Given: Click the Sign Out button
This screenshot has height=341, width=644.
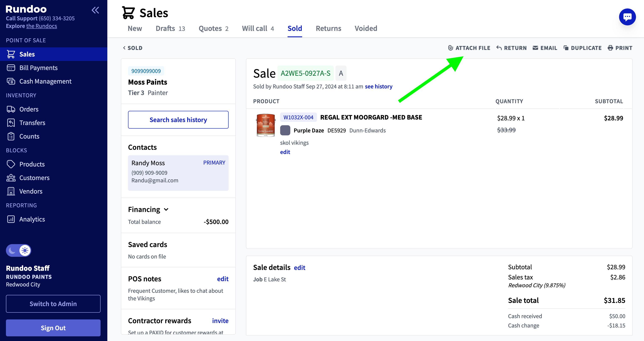Looking at the screenshot, I should pyautogui.click(x=53, y=328).
